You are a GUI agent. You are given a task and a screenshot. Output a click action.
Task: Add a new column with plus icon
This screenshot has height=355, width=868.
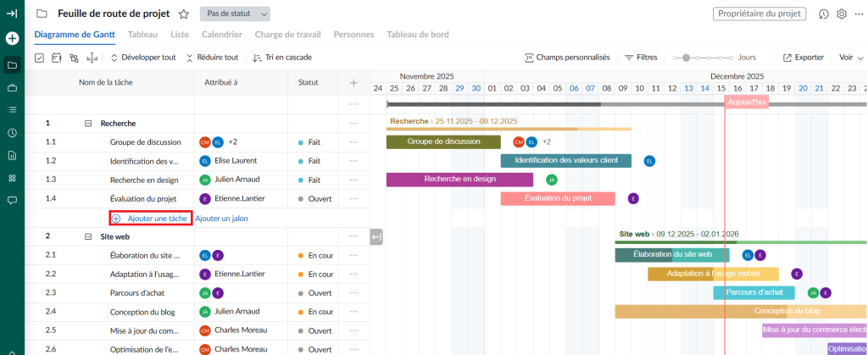pos(353,82)
